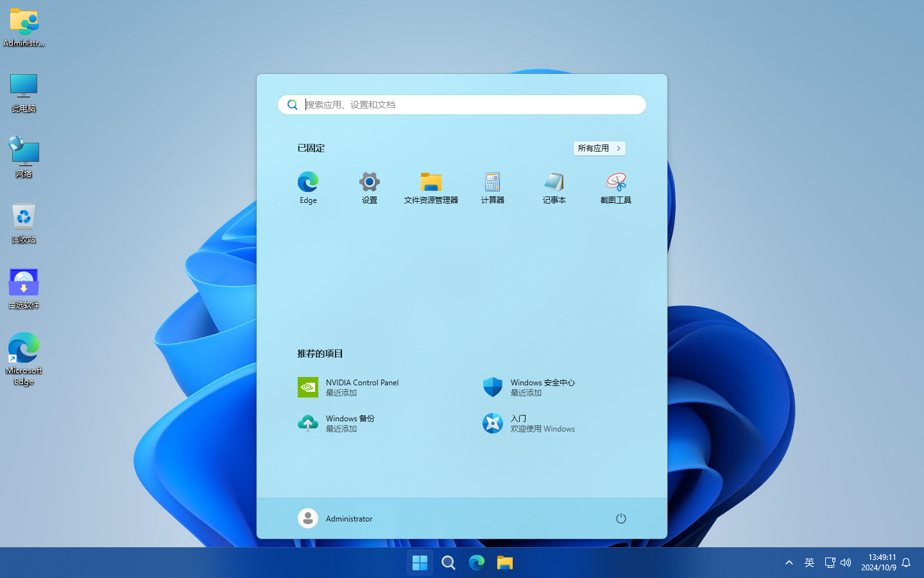Show 所有应用 list
Screen dimensions: 924x578
pos(599,148)
